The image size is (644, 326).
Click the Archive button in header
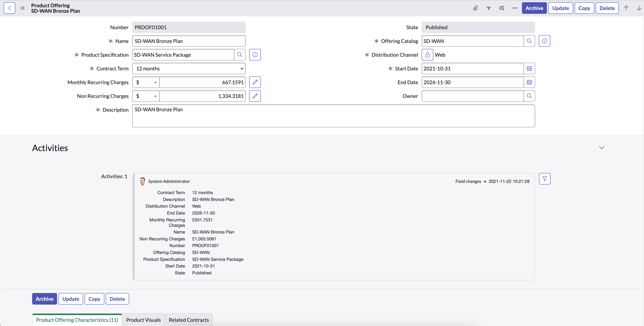(x=534, y=8)
